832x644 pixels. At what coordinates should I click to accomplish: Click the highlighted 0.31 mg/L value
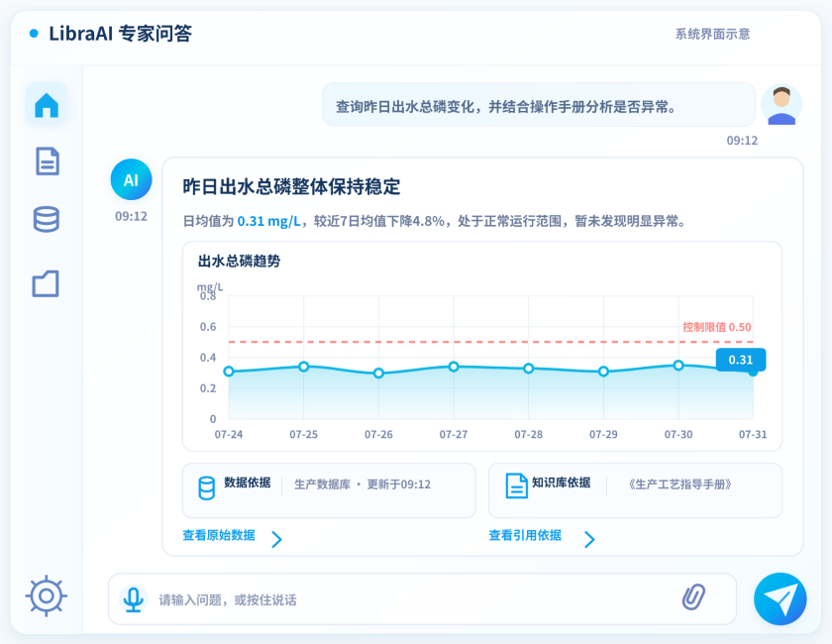[x=268, y=221]
